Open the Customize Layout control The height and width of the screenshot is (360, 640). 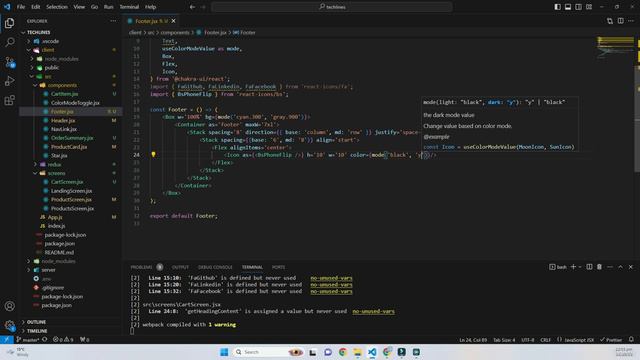click(x=589, y=7)
